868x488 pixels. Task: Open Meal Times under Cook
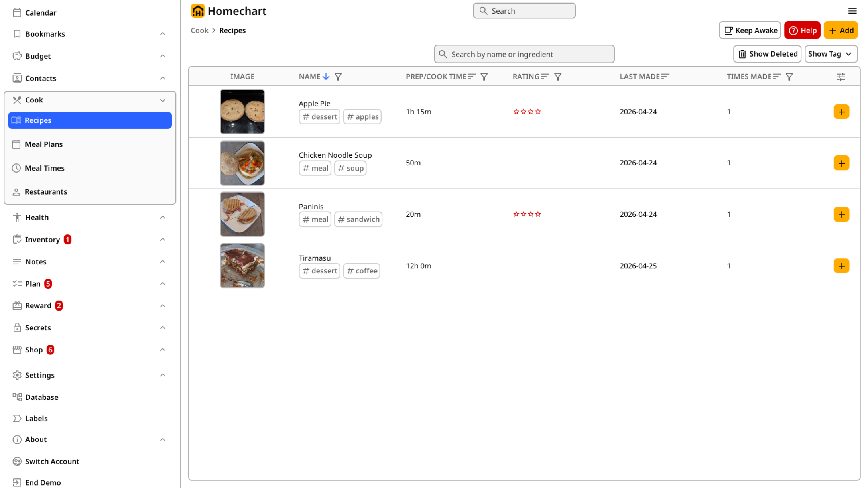[44, 168]
